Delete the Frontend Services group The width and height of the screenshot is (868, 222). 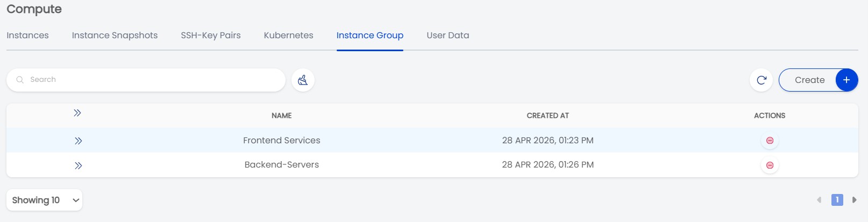tap(770, 141)
